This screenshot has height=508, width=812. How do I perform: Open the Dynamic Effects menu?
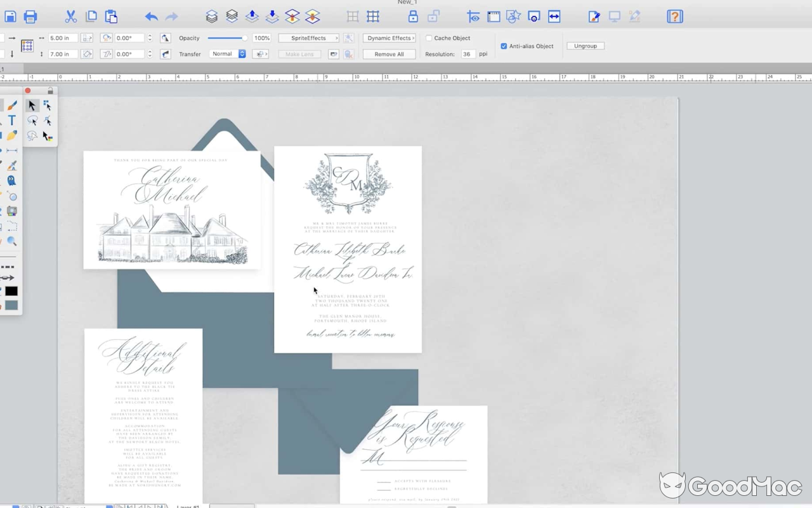pos(389,38)
